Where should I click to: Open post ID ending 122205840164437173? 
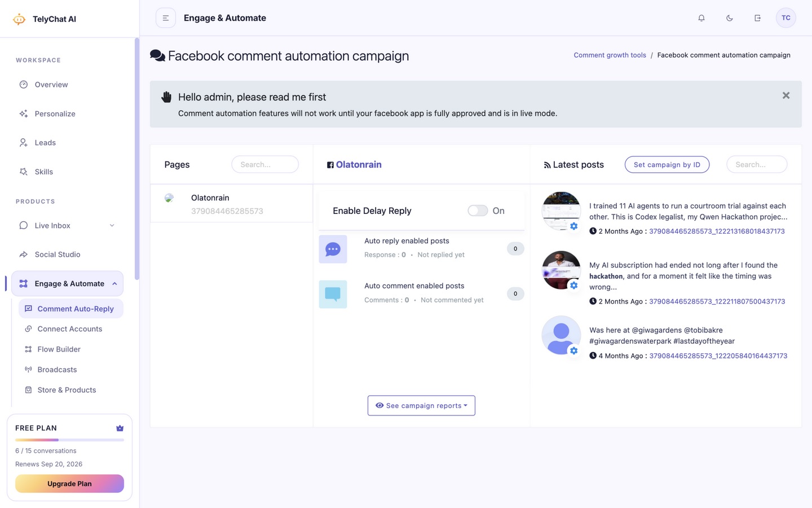pyautogui.click(x=718, y=356)
